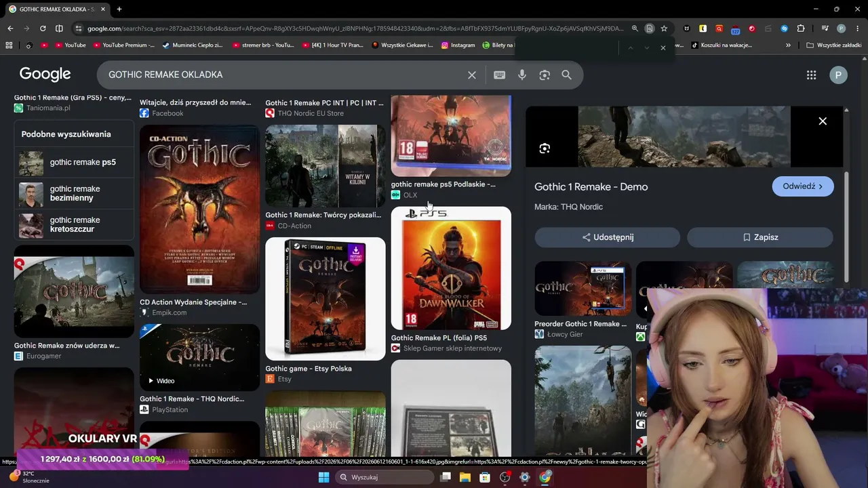This screenshot has height=488, width=868.
Task: Open the Chrome profile button in the toolbar
Action: coord(841,28)
